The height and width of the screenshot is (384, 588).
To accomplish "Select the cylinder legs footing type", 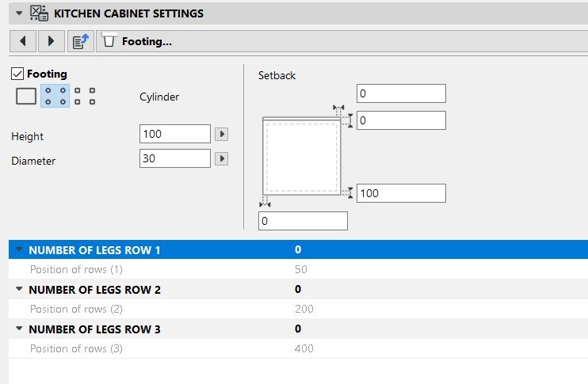I will [x=55, y=97].
